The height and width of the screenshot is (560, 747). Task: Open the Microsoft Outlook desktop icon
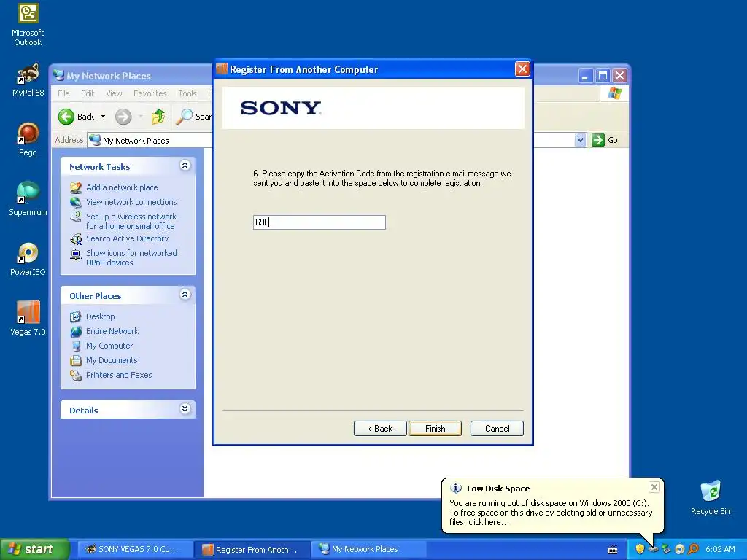point(28,25)
